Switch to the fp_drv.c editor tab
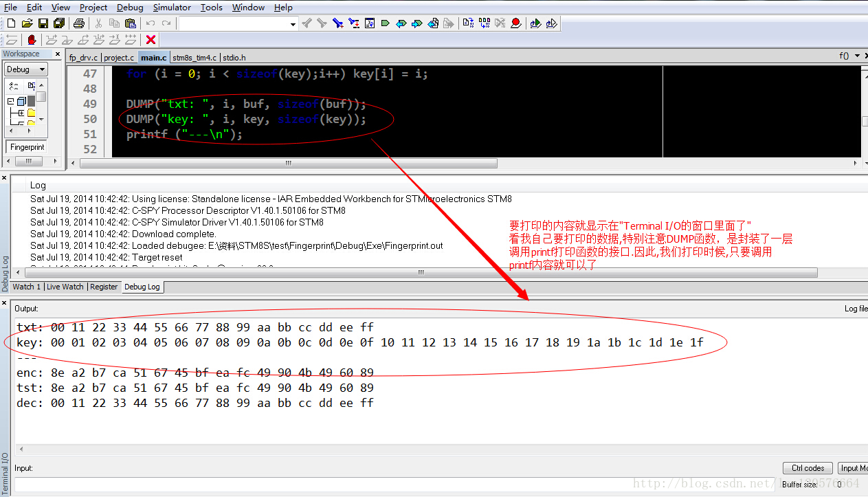This screenshot has height=497, width=868. (83, 58)
